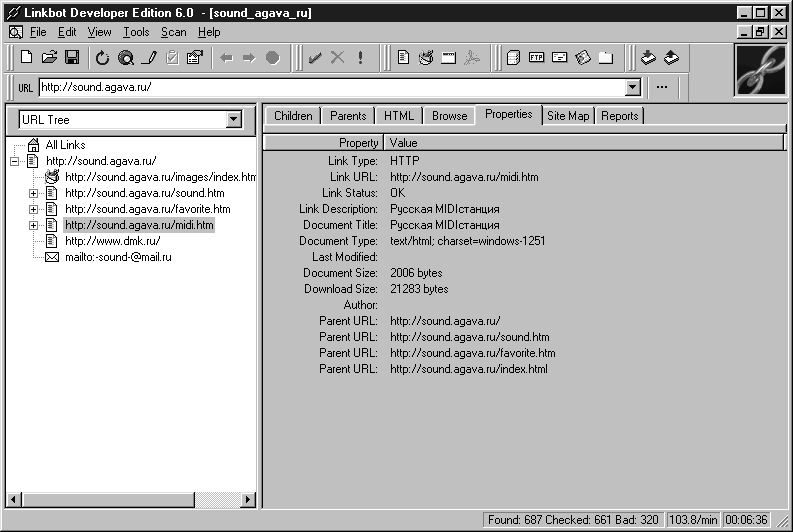The height and width of the screenshot is (532, 793).
Task: Click the Open folder toolbar icon
Action: [x=50, y=57]
